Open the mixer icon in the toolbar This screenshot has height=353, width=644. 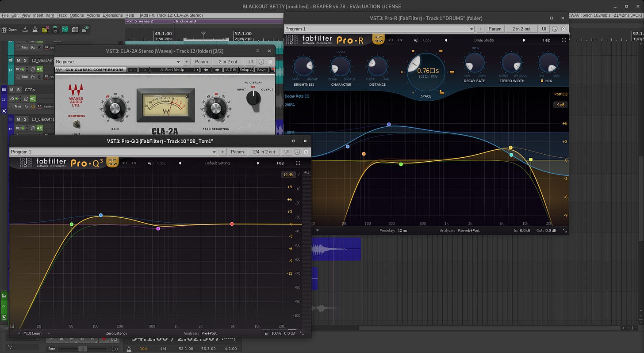point(65,30)
